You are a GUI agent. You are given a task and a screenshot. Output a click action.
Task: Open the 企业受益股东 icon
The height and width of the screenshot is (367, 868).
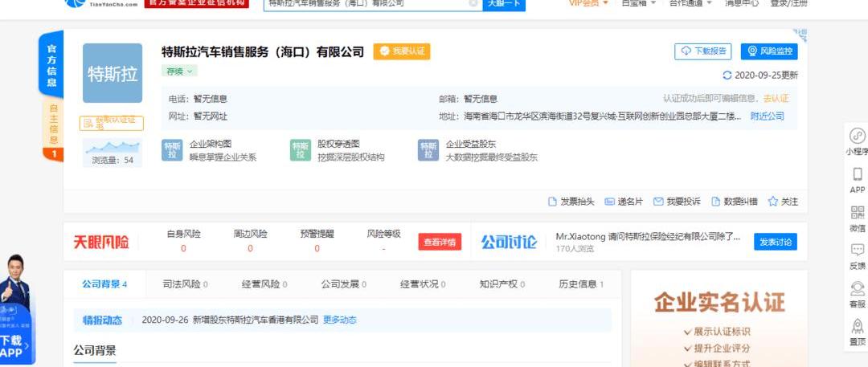pyautogui.click(x=428, y=150)
